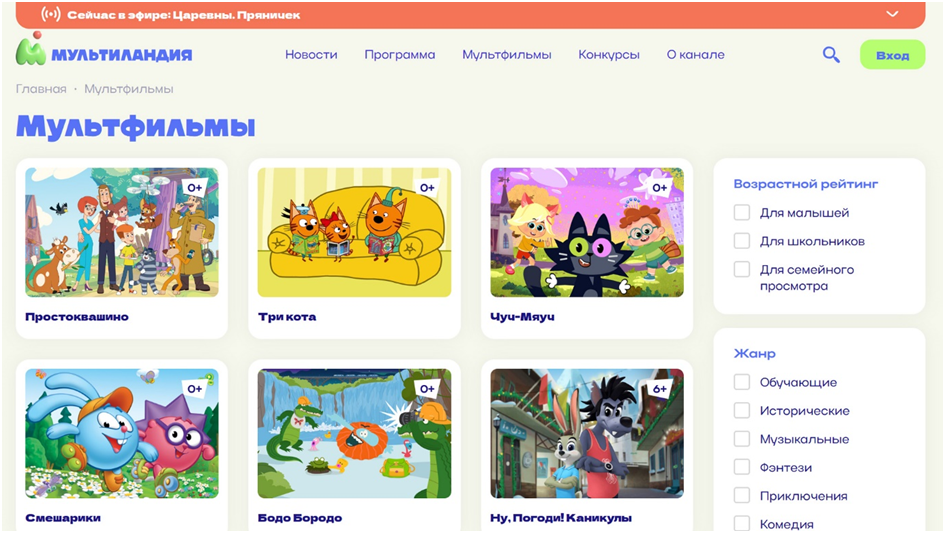Go to the Конкурсы section
The height and width of the screenshot is (533, 945).
click(609, 55)
